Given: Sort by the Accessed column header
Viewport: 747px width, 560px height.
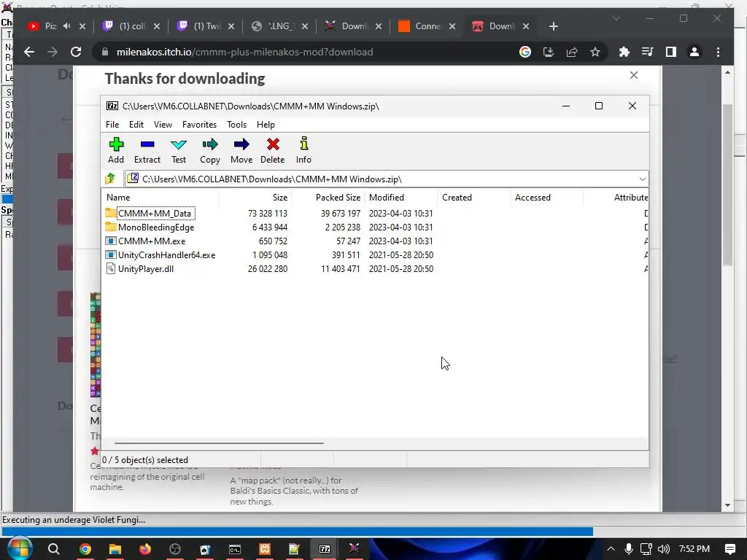Looking at the screenshot, I should coord(547,197).
